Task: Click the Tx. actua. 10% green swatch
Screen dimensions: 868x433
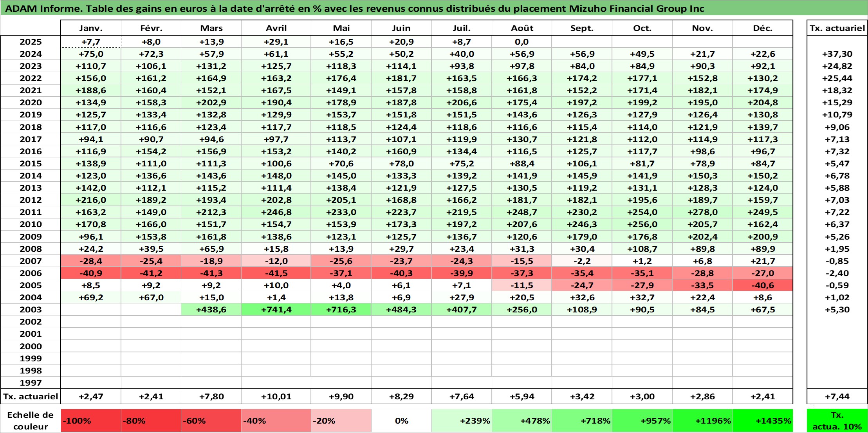Action: [x=837, y=421]
